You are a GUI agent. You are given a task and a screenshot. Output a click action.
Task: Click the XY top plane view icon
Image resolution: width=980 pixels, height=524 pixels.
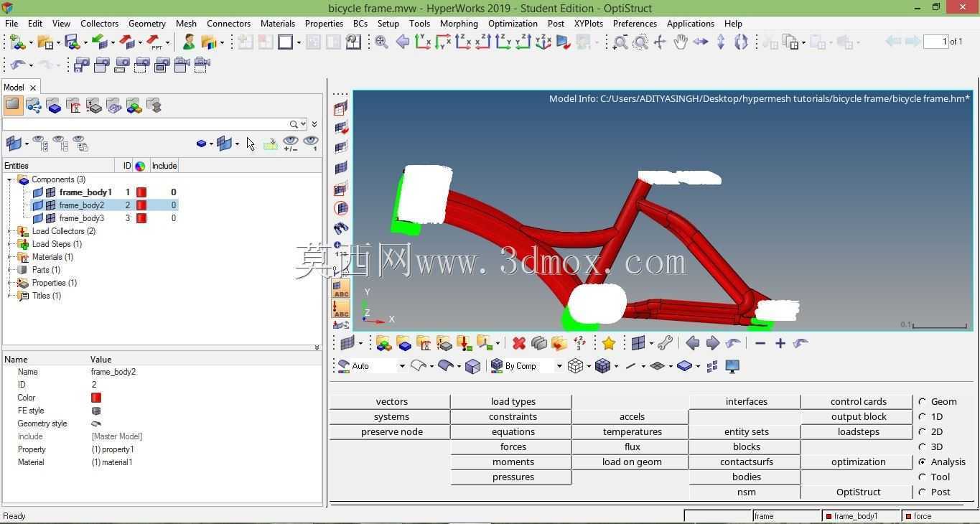point(423,42)
